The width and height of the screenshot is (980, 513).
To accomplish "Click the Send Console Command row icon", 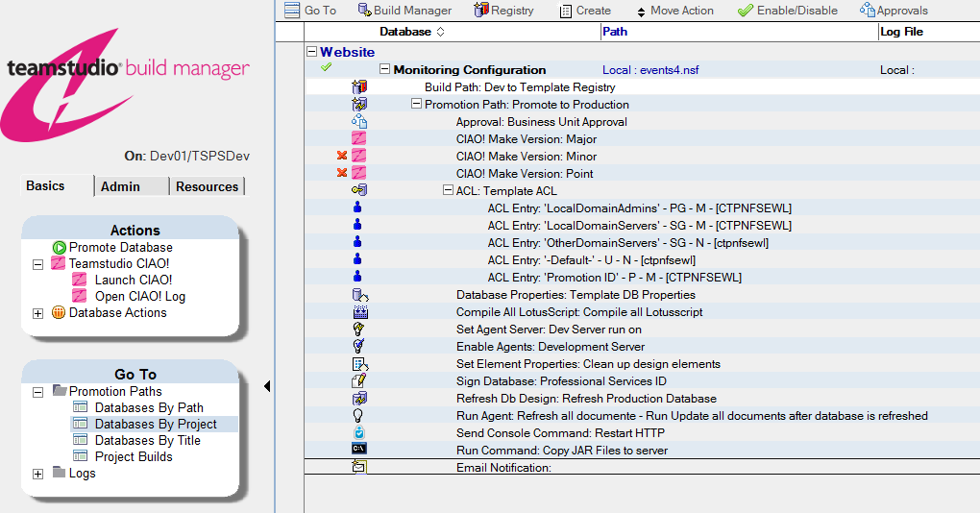I will coord(358,432).
